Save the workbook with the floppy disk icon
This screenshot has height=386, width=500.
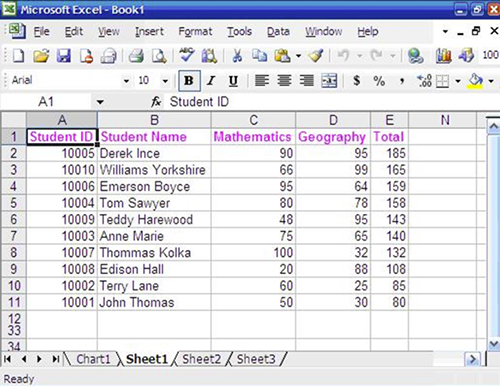click(64, 55)
